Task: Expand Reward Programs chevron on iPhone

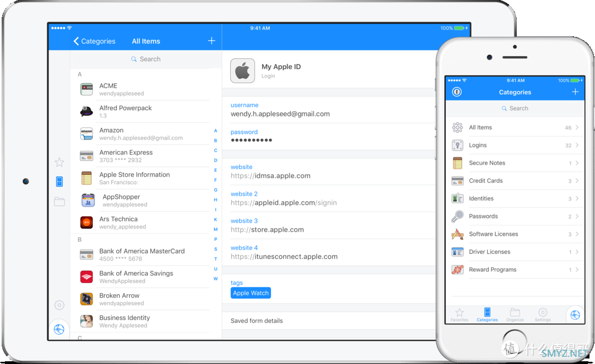Action: 577,270
